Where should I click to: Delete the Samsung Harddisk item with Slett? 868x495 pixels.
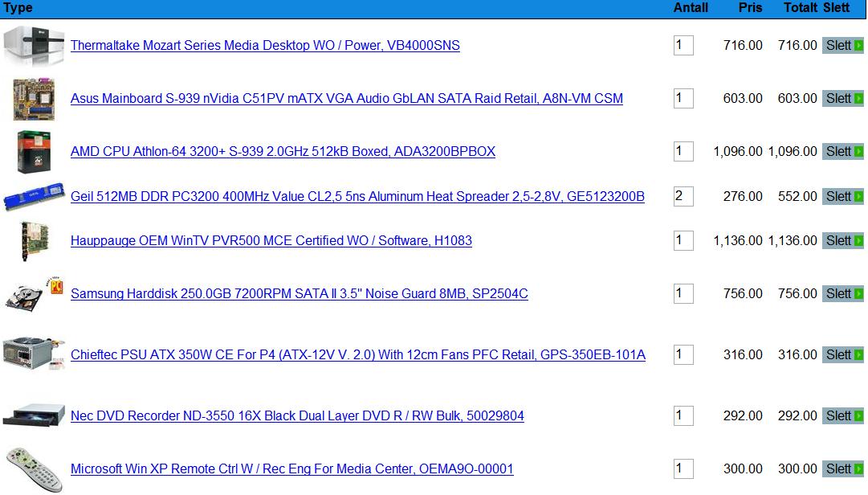coord(842,294)
